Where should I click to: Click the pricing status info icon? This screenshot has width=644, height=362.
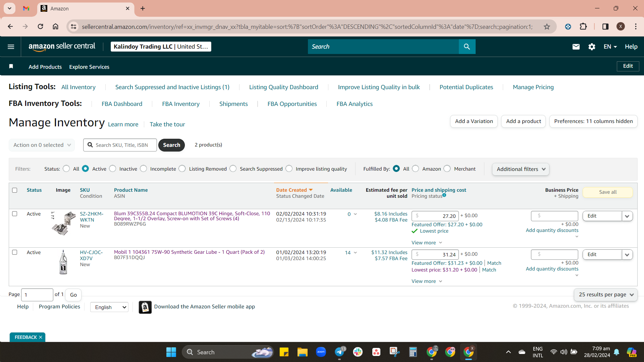[x=444, y=195]
